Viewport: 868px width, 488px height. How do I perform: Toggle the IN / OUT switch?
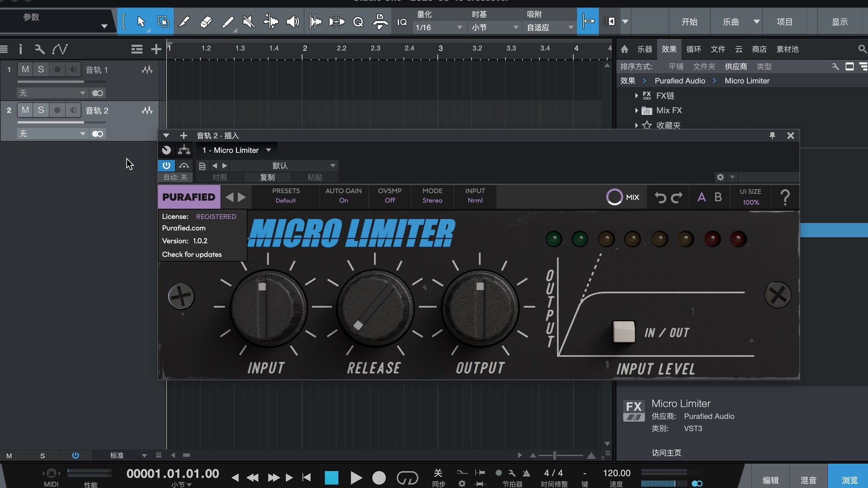(624, 332)
